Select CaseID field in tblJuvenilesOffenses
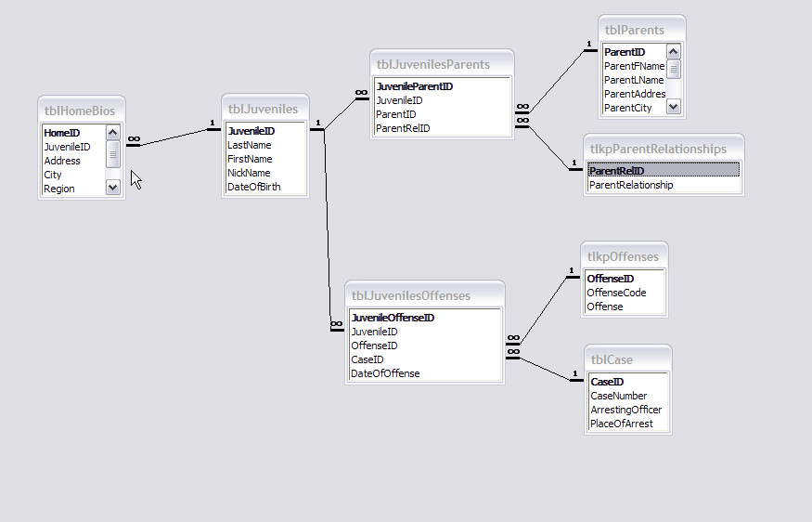The height and width of the screenshot is (522, 812). click(x=425, y=359)
